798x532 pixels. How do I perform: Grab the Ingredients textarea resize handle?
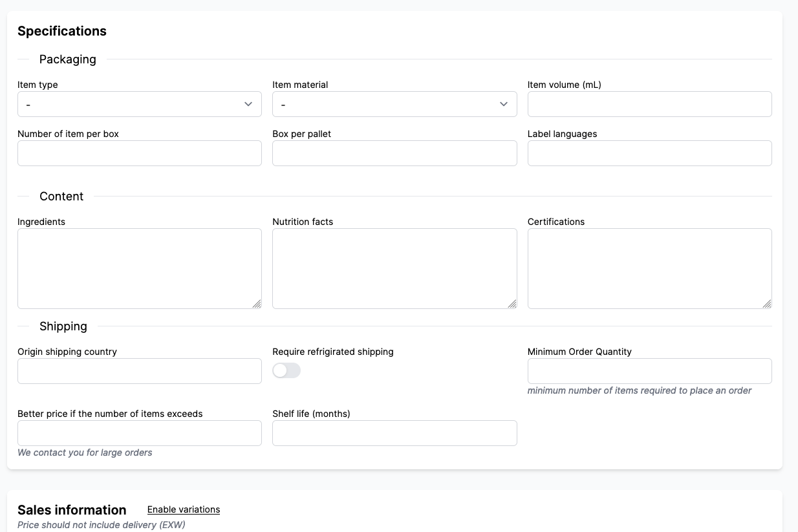point(257,304)
